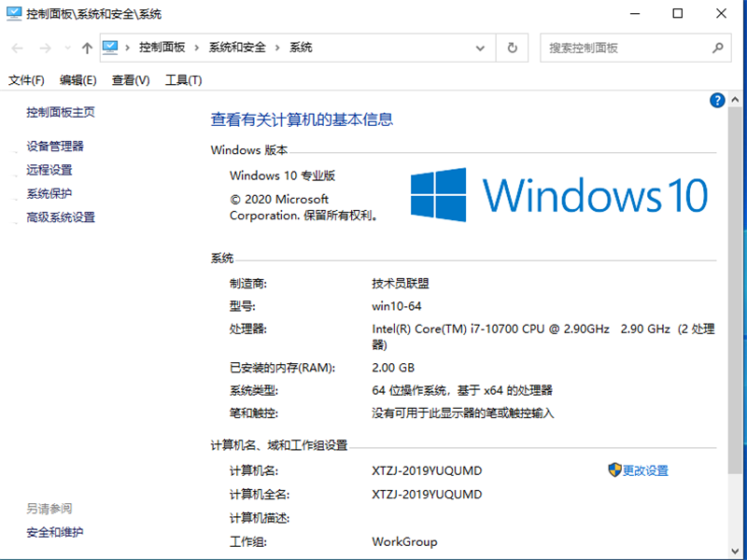747x560 pixels.
Task: Click the refresh icon in the address bar
Action: [x=512, y=48]
